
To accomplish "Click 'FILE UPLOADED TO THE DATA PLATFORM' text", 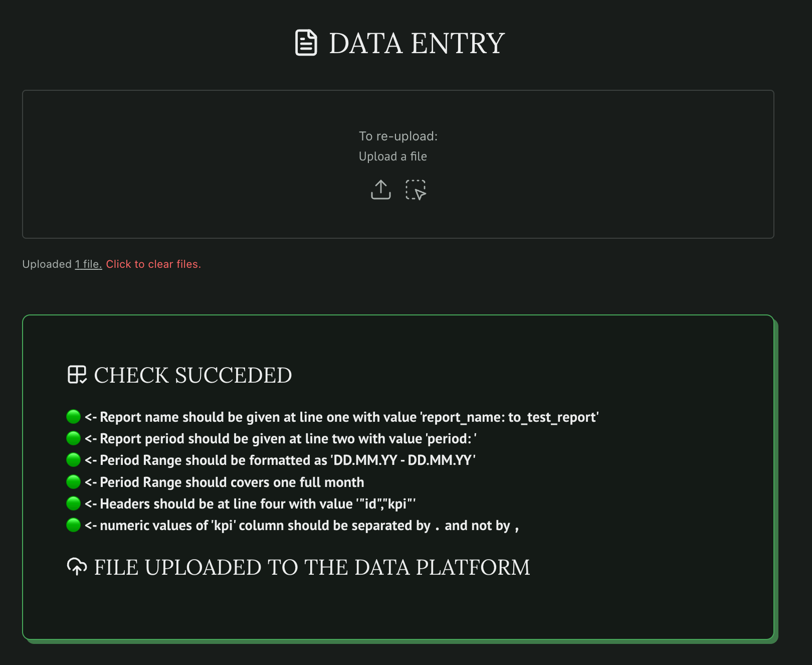I will tap(312, 567).
